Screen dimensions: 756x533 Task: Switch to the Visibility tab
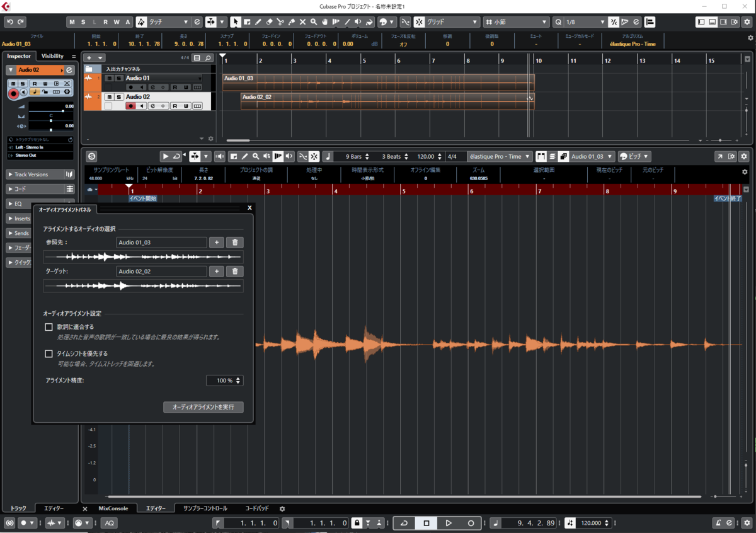[x=52, y=56]
